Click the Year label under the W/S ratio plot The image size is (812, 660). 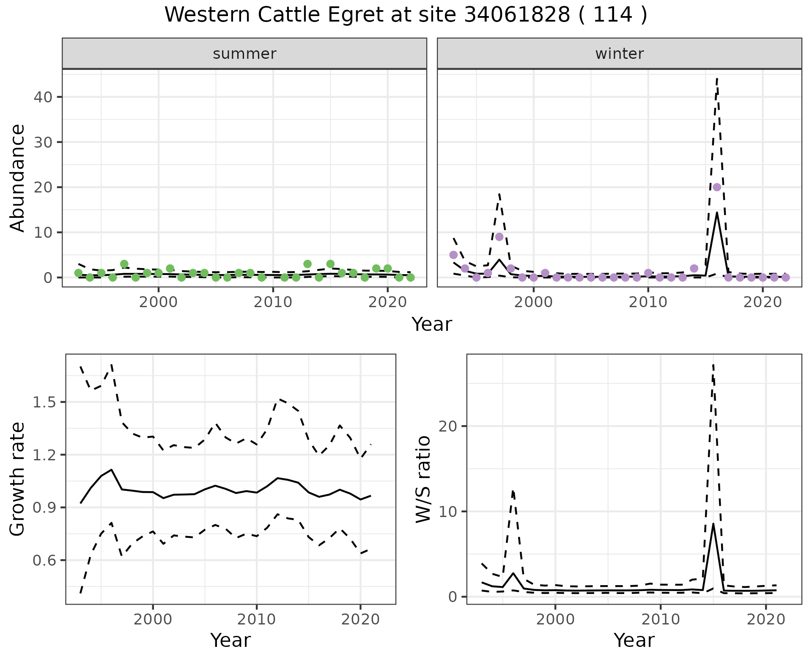[634, 640]
